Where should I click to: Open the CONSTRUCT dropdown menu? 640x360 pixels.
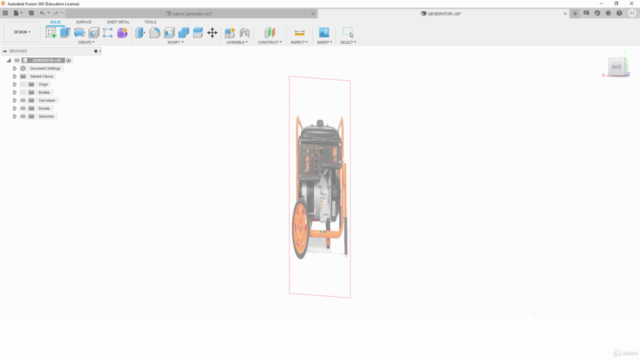click(269, 42)
